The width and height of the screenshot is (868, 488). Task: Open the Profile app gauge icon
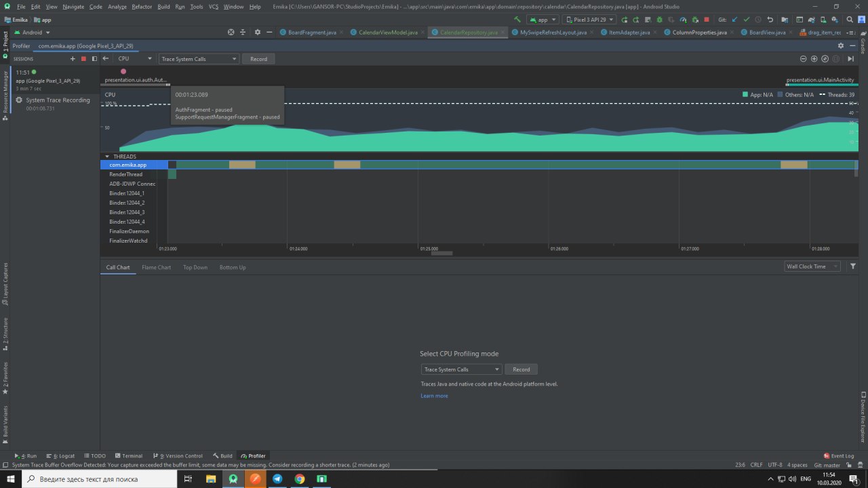pyautogui.click(x=683, y=20)
